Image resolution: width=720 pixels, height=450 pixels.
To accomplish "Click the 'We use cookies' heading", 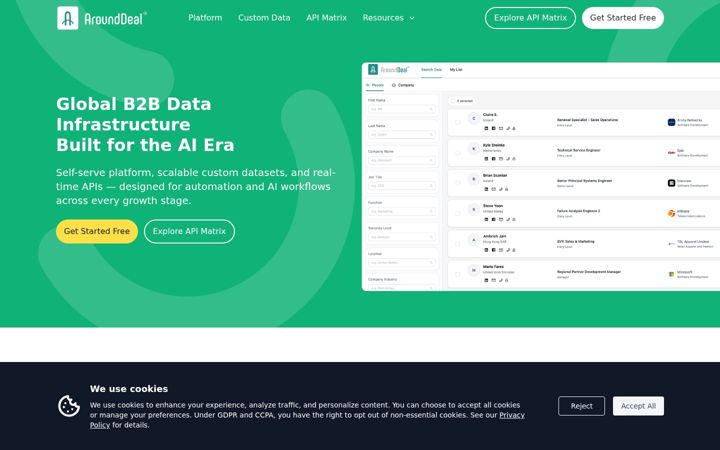I will (129, 389).
